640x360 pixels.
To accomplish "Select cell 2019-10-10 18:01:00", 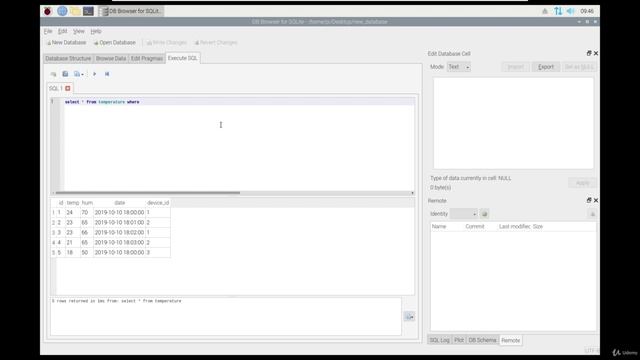I will (120, 222).
